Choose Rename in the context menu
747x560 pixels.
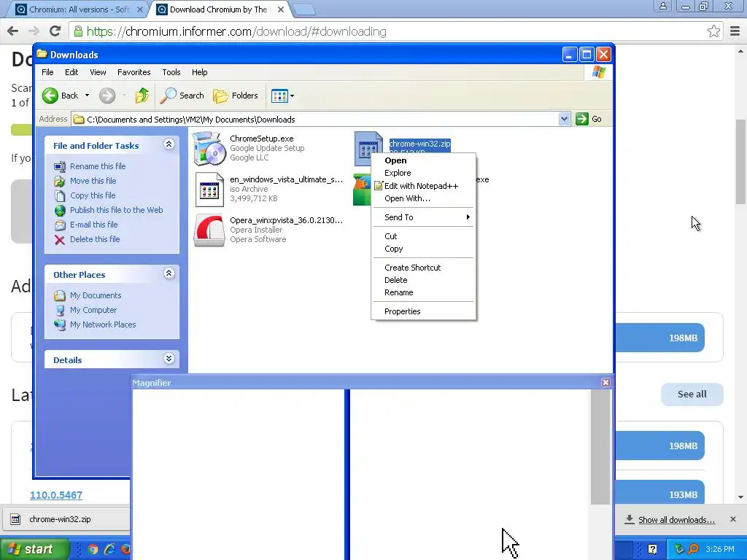coord(424,292)
